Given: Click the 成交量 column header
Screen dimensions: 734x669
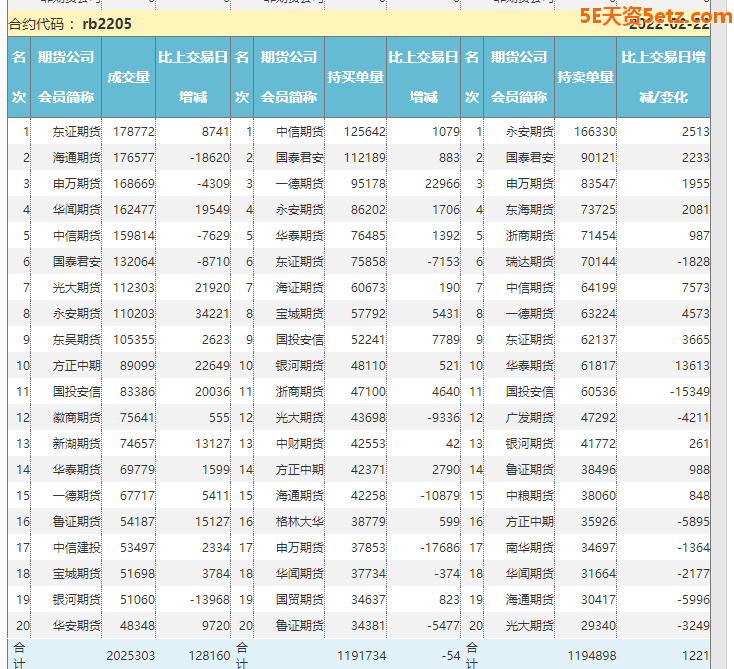Looking at the screenshot, I should 128,77.
